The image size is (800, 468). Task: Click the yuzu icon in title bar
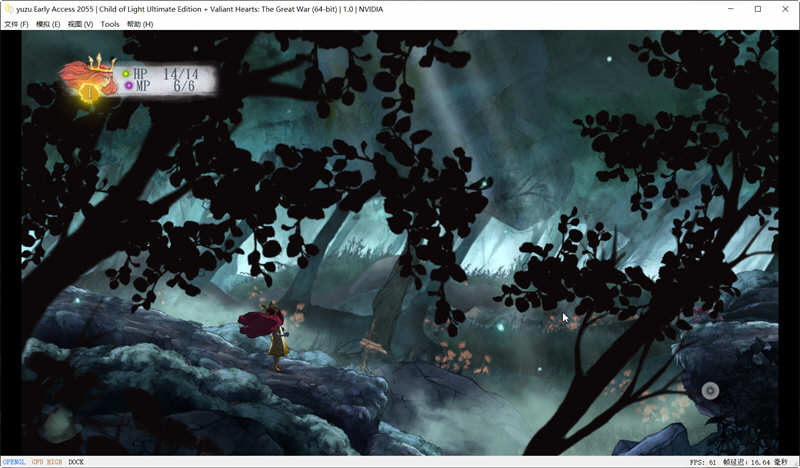8,9
